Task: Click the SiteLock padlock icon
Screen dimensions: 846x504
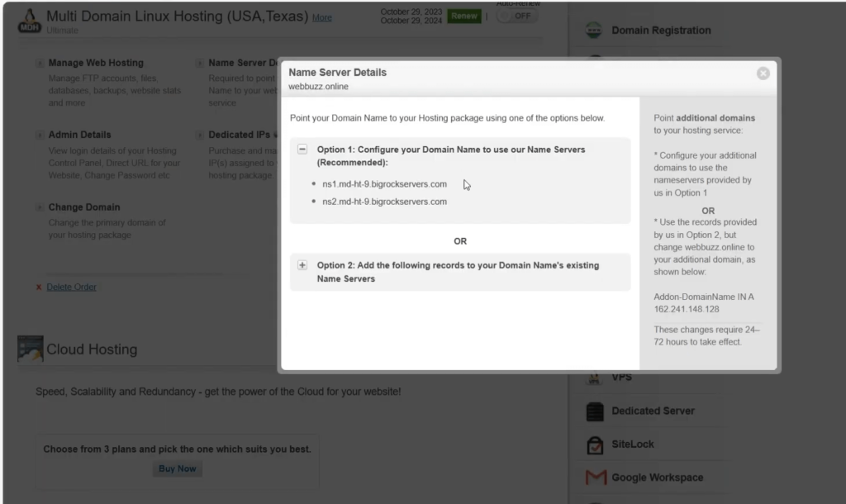Action: pyautogui.click(x=595, y=445)
